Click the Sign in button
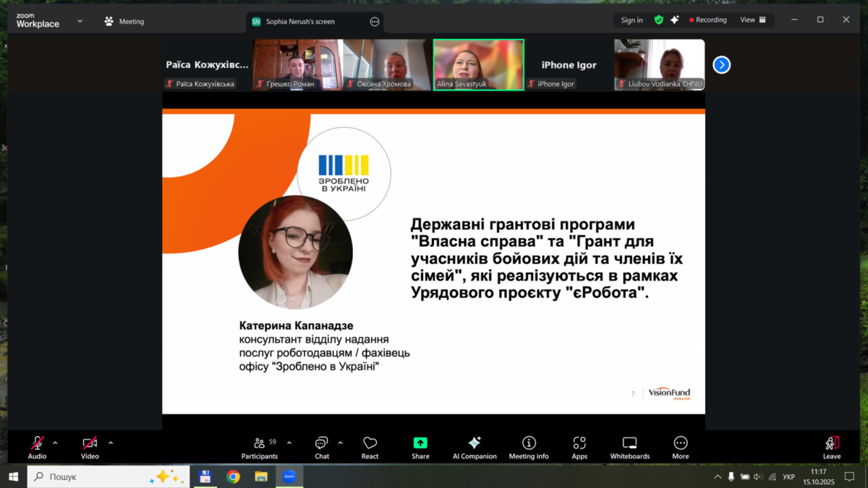Viewport: 868px width, 488px height. tap(631, 20)
